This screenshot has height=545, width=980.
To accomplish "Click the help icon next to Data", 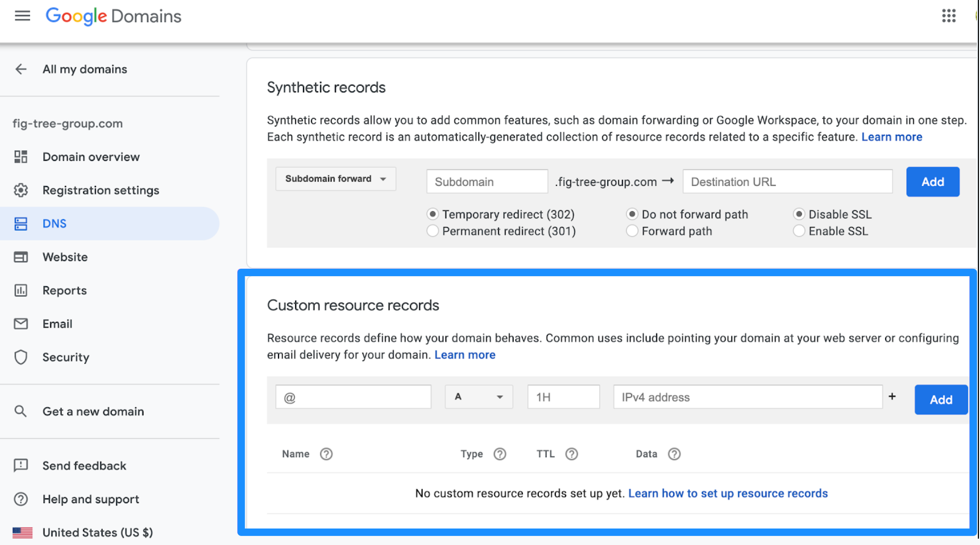I will pos(674,454).
